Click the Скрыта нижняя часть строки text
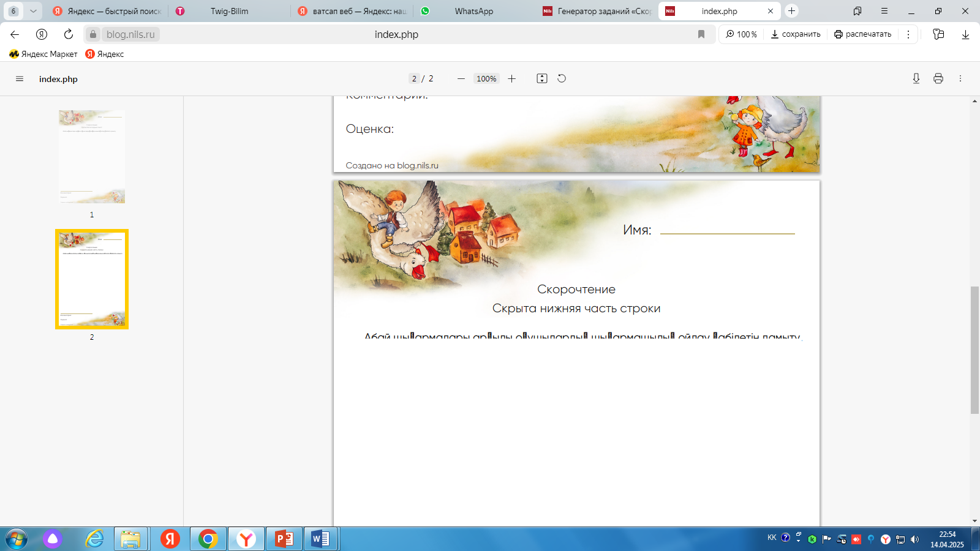 pos(576,309)
